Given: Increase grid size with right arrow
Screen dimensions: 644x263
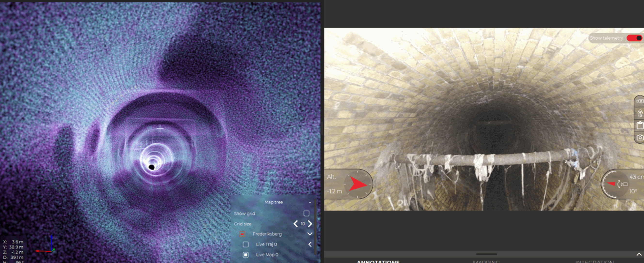Looking at the screenshot, I should click(310, 224).
